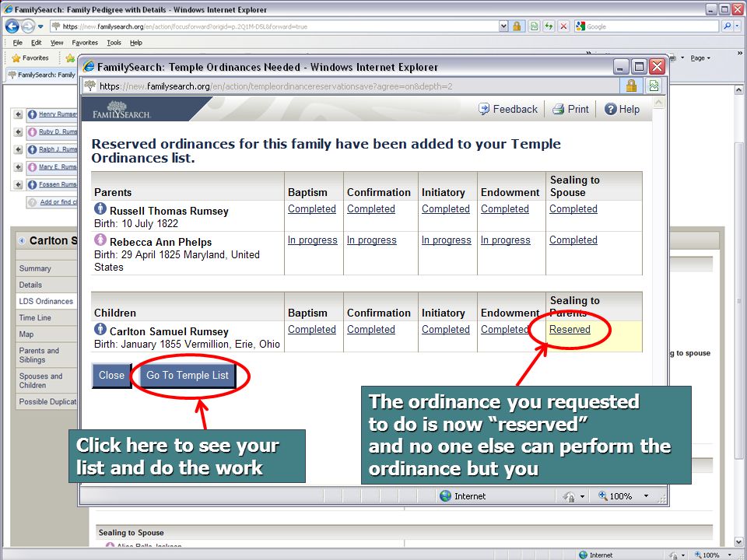The height and width of the screenshot is (560, 747).
Task: Click Russell Thomas Rumsey male person icon
Action: click(x=100, y=208)
